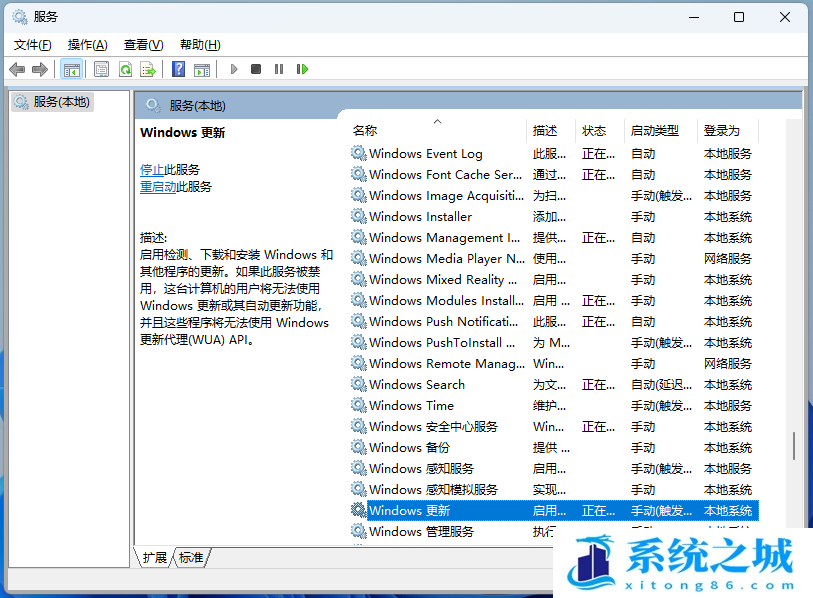Select the Windows Modules Installer row
This screenshot has height=598, width=813.
tap(554, 301)
